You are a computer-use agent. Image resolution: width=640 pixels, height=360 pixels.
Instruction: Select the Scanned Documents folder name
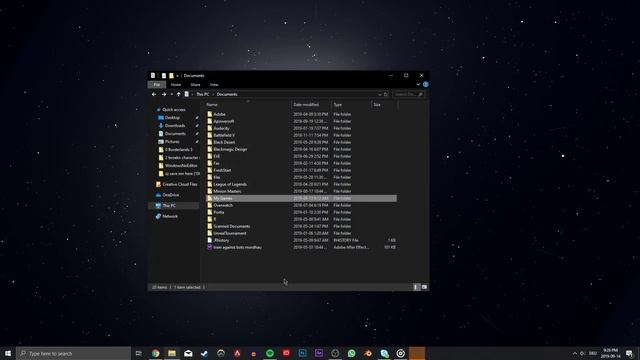(x=232, y=226)
